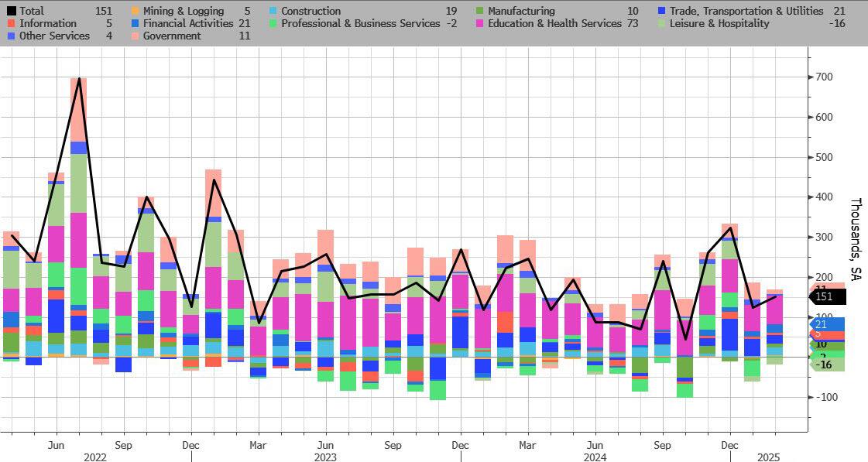
Task: Select Education & Health Services legend label
Action: pyautogui.click(x=554, y=23)
